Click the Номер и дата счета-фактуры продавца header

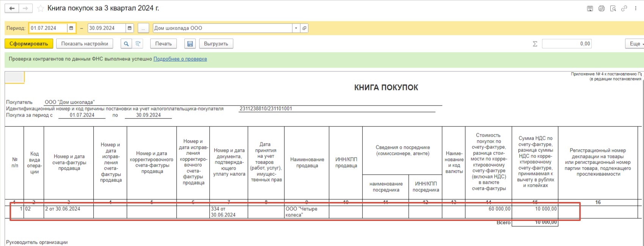[x=69, y=163]
